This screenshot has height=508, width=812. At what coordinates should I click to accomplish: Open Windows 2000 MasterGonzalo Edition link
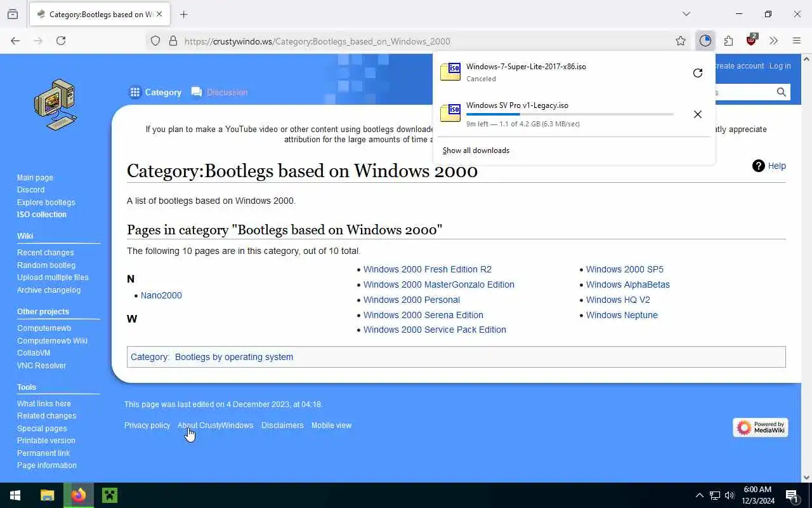(439, 284)
